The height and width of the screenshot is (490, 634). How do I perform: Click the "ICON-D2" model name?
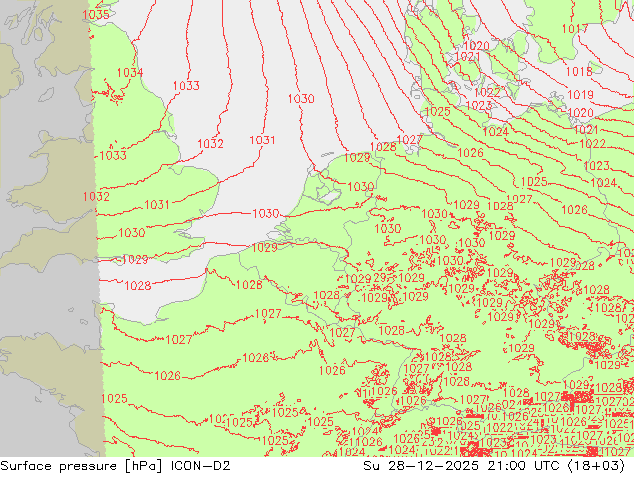[x=201, y=466]
